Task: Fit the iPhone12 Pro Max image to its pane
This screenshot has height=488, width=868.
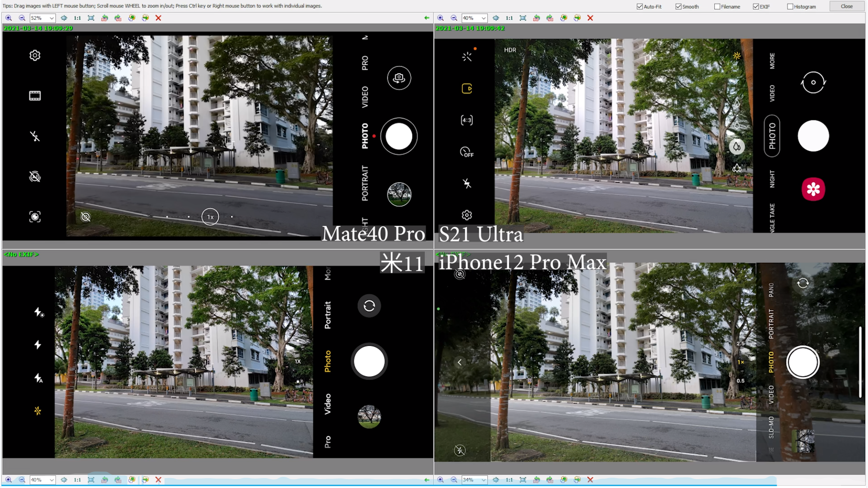Action: coord(523,480)
